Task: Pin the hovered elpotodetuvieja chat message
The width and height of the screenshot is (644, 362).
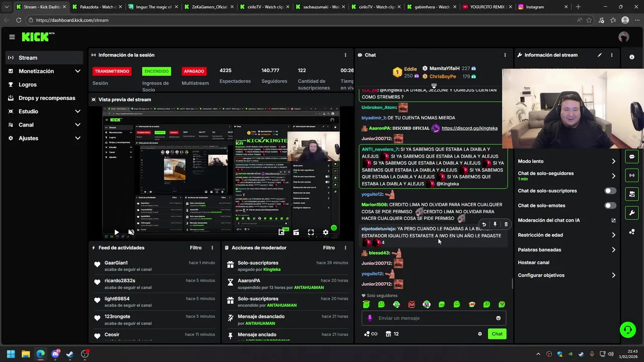Action: click(495, 224)
